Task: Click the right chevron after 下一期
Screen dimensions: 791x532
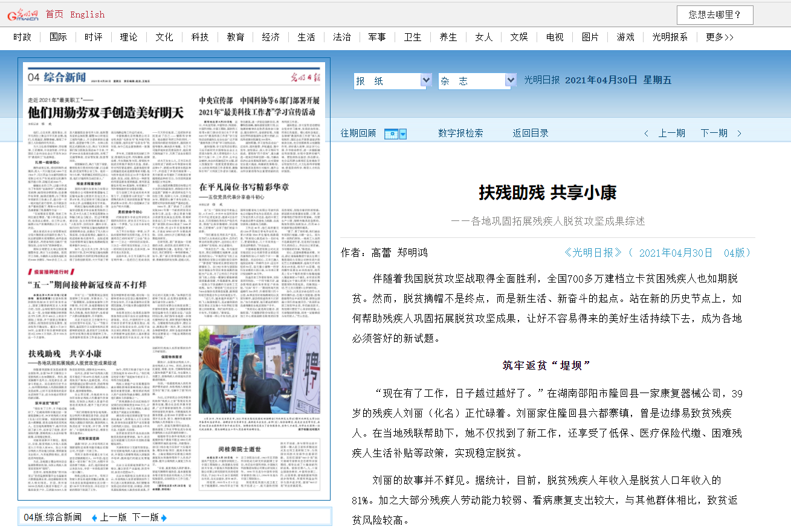Action: point(739,133)
